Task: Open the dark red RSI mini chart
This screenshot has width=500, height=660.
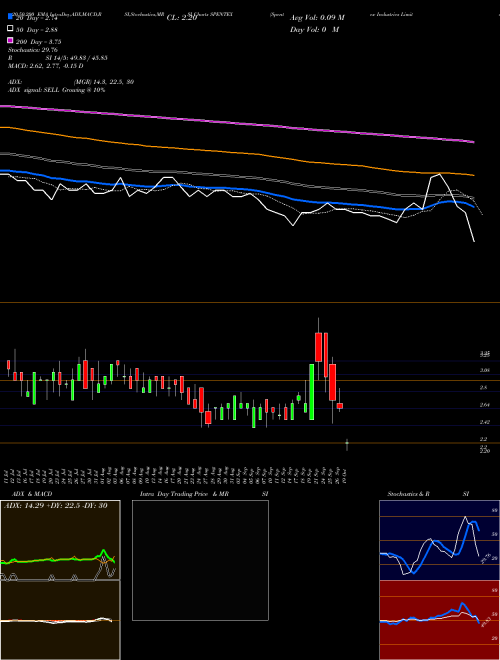Action: tap(439, 620)
